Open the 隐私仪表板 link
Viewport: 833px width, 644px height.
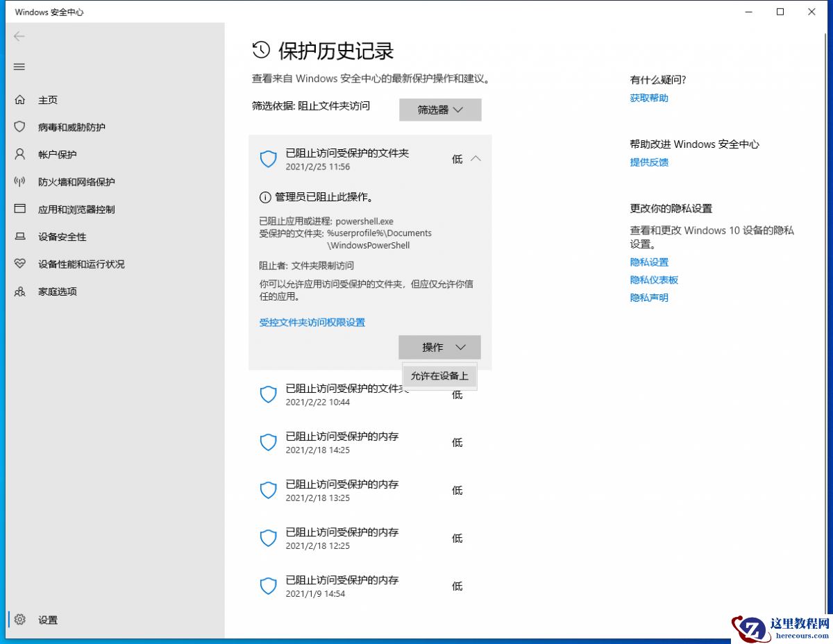654,279
